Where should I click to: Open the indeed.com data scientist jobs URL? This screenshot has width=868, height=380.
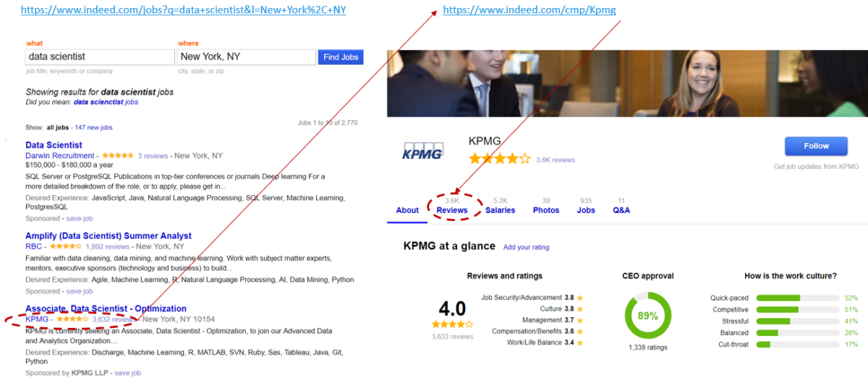pyautogui.click(x=183, y=10)
